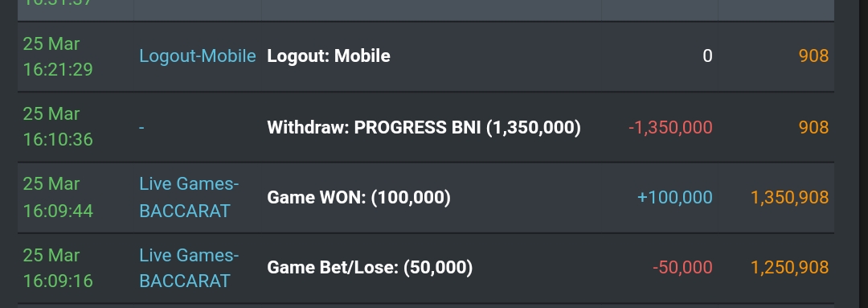This screenshot has width=868, height=308.
Task: Click Live Games-BACCARAT link at 16:09:16
Action: (x=189, y=268)
